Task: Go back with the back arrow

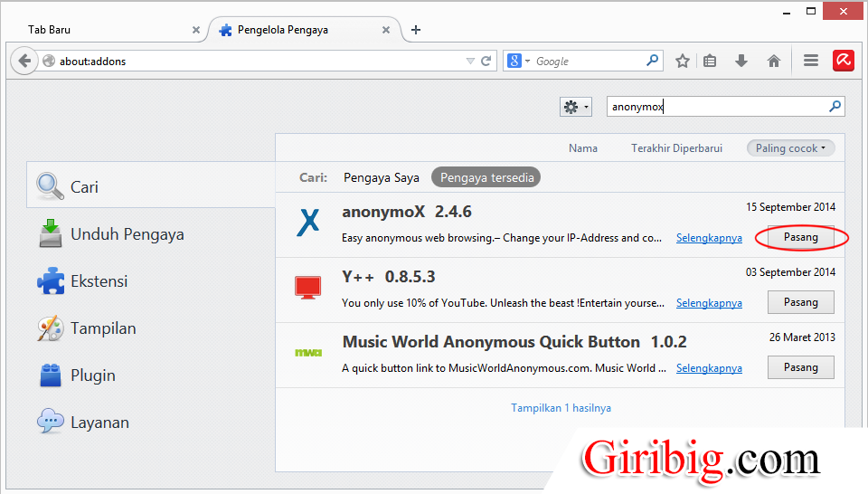Action: tap(24, 61)
